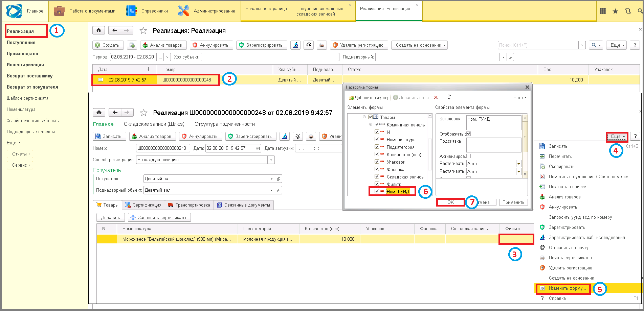Open the first Растягивать Авто dropdown
The height and width of the screenshot is (311, 644).
(x=518, y=164)
